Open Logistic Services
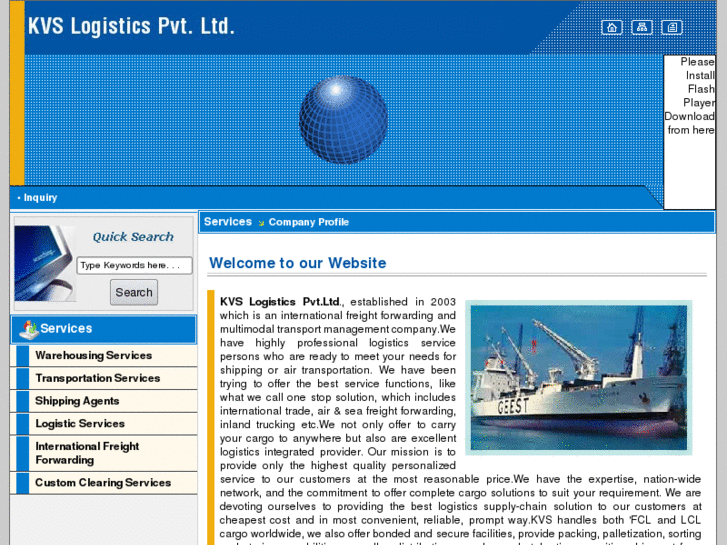Viewport: 727px width, 545px height. (80, 423)
